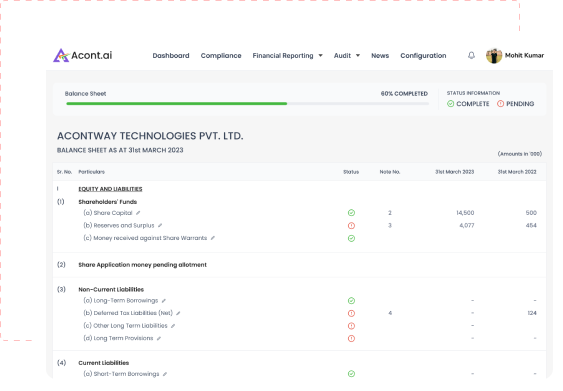The image size is (563, 391).
Task: Click Reserves and Surplus pending status icon
Action: click(352, 225)
